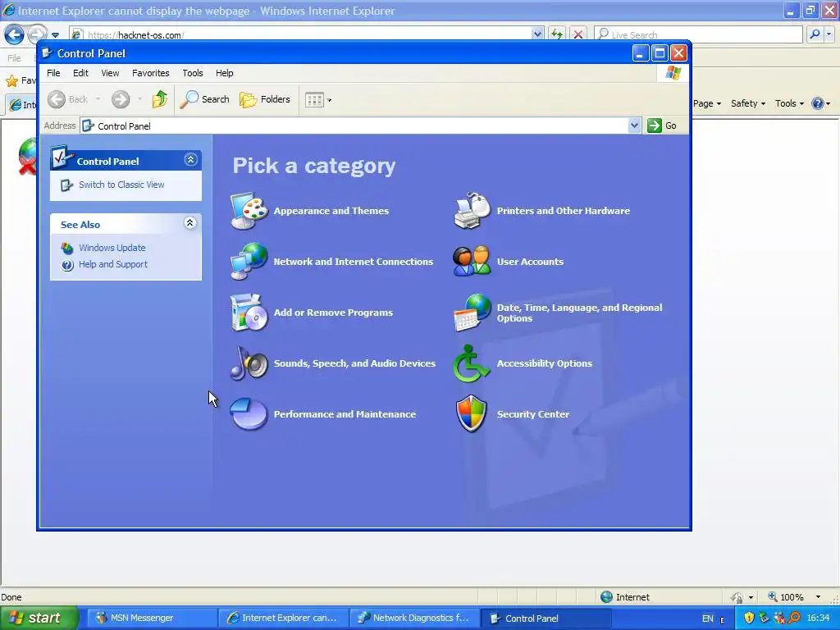Screen dimensions: 840x630
Task: Click the Live Search magnifier button
Action: click(x=815, y=34)
